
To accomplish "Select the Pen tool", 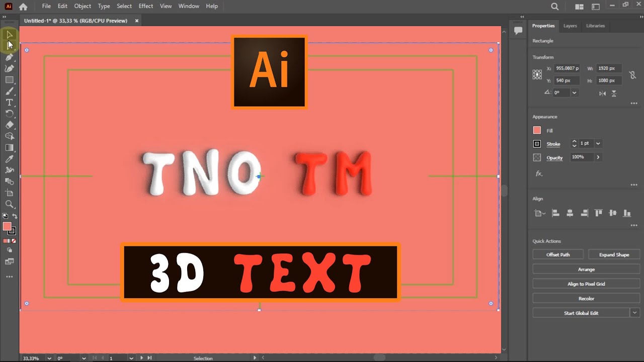I will pos(10,57).
